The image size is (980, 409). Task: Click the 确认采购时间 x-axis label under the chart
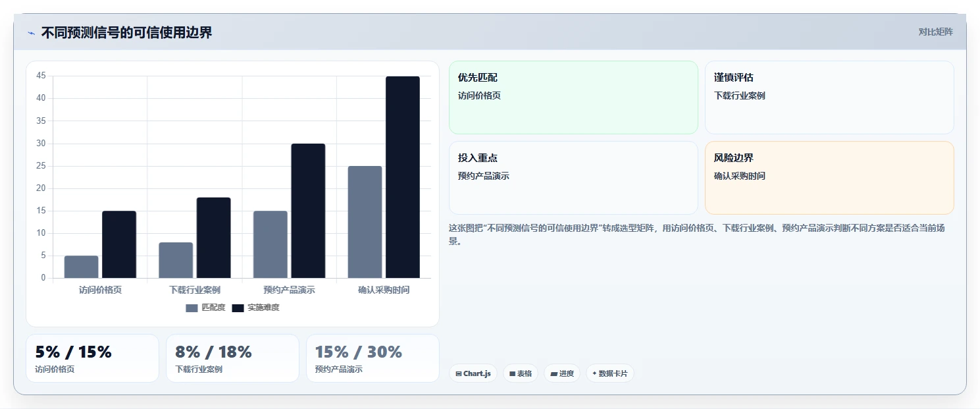point(384,290)
